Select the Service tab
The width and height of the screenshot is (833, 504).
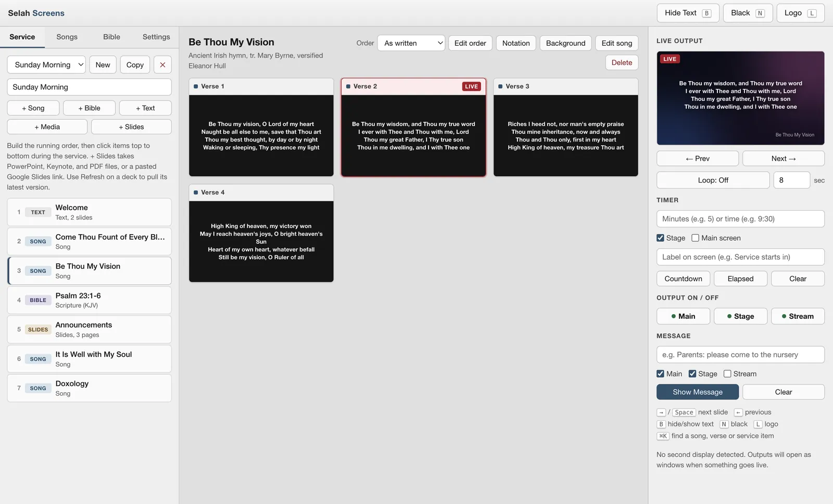pos(22,37)
